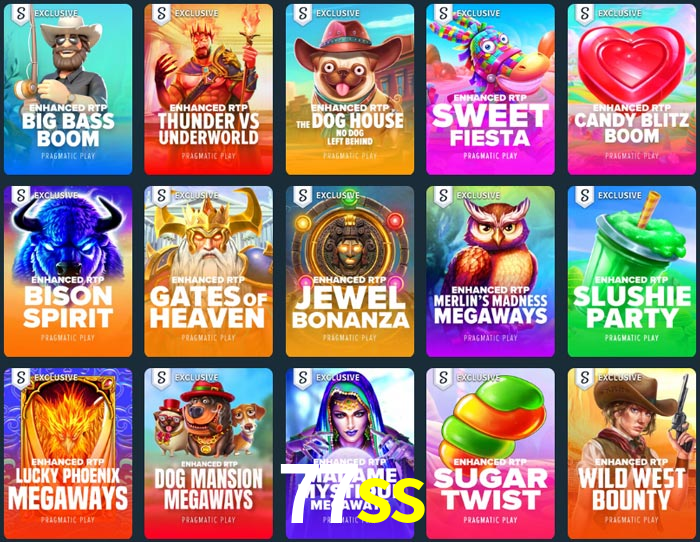The width and height of the screenshot is (700, 542).
Task: Click the S shield icon on Sugar Twist
Action: 443,379
